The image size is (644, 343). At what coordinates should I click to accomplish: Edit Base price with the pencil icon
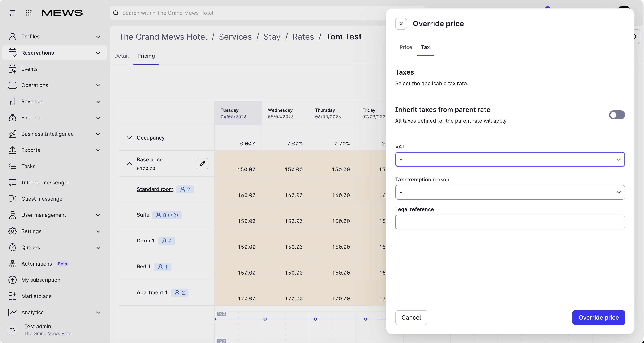click(x=203, y=164)
